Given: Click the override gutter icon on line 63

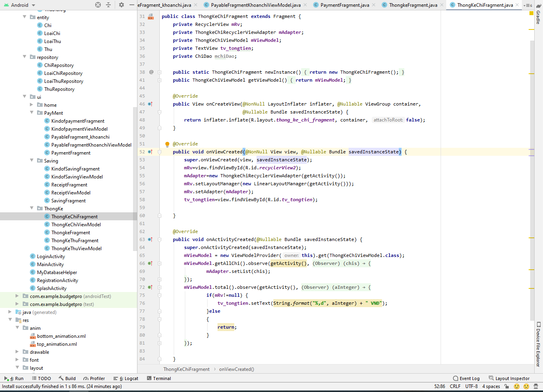Looking at the screenshot, I should click(150, 239).
